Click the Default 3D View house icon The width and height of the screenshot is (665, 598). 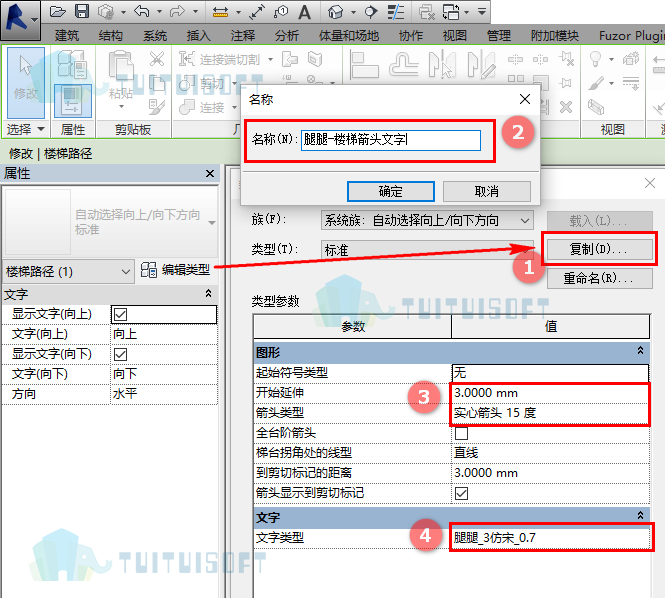335,12
